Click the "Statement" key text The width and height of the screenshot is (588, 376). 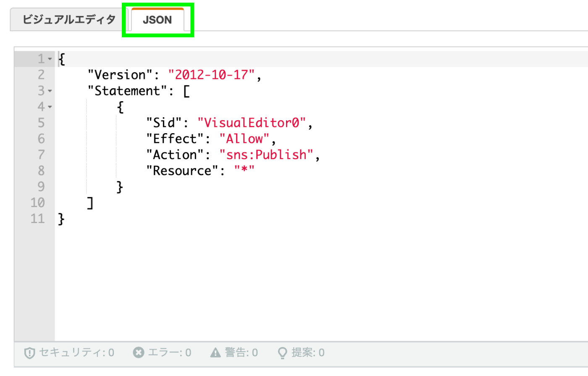[128, 91]
